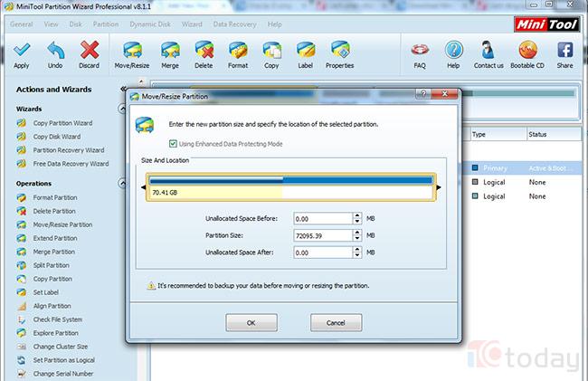Viewport: 588px width, 381px height.
Task: Select the 70.41 GB partition bar
Action: [x=290, y=187]
